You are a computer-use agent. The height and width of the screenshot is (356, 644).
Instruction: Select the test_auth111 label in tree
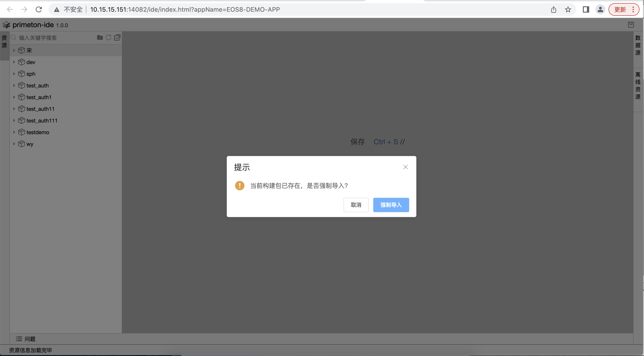pos(42,121)
